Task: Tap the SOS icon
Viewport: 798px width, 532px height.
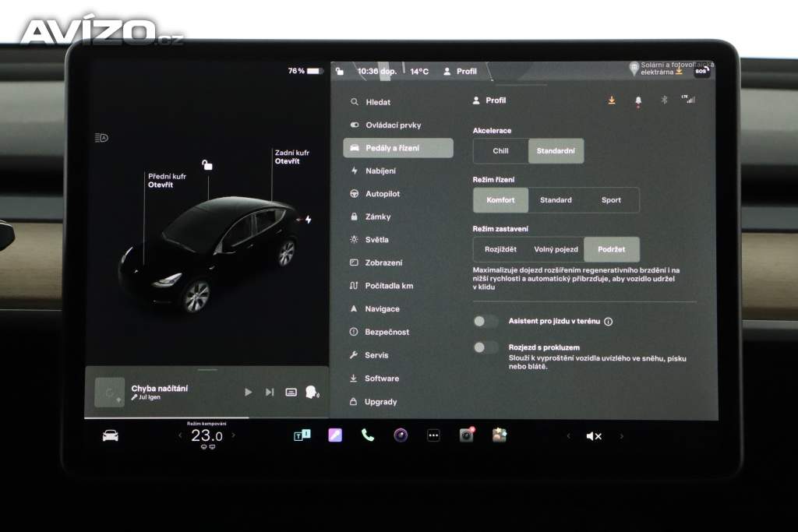Action: point(702,71)
